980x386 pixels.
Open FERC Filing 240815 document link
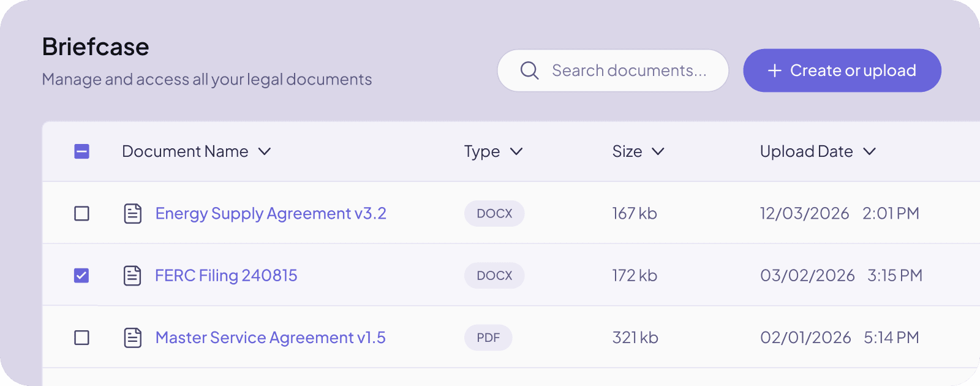226,276
